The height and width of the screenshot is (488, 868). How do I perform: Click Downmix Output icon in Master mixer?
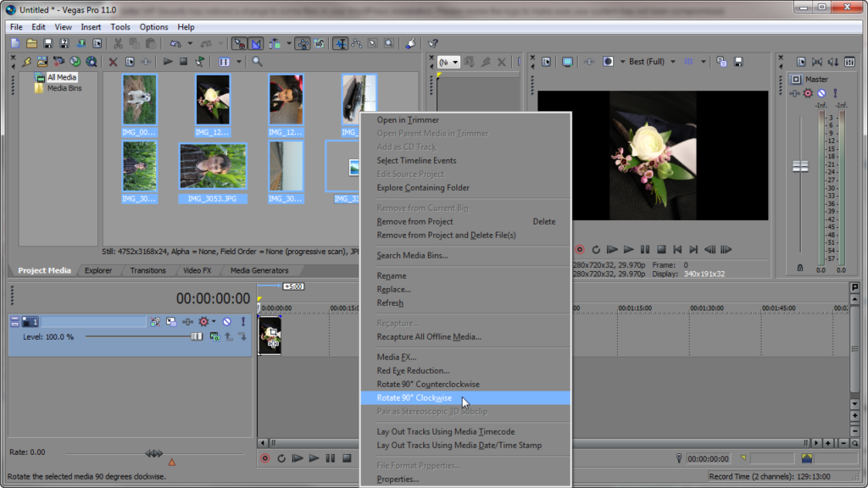[816, 61]
